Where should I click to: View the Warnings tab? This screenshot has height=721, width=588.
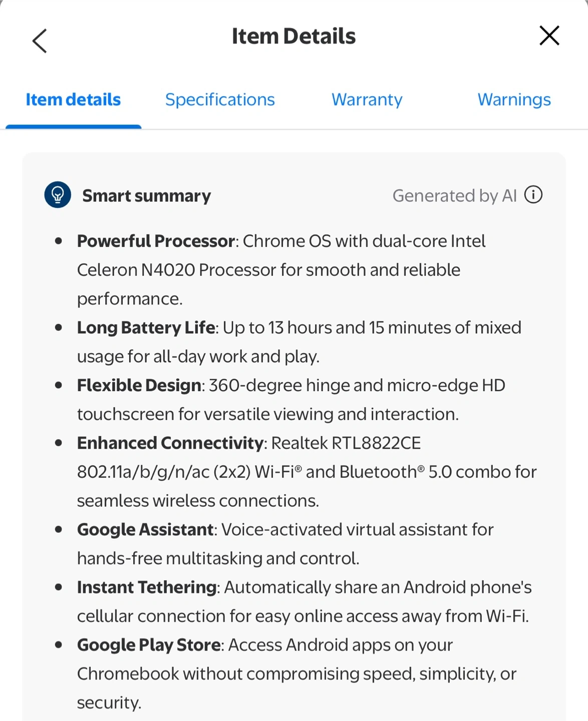tap(514, 100)
